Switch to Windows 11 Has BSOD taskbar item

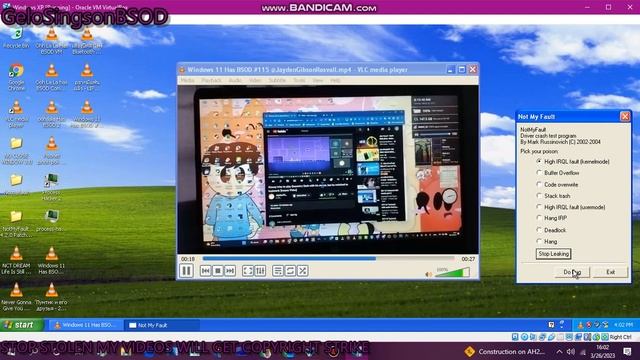tap(85, 325)
